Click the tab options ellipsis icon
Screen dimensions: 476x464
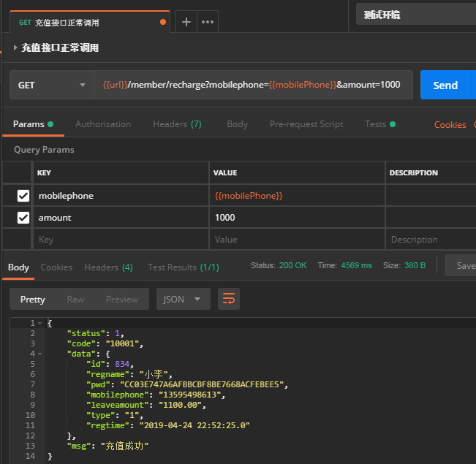pos(208,22)
